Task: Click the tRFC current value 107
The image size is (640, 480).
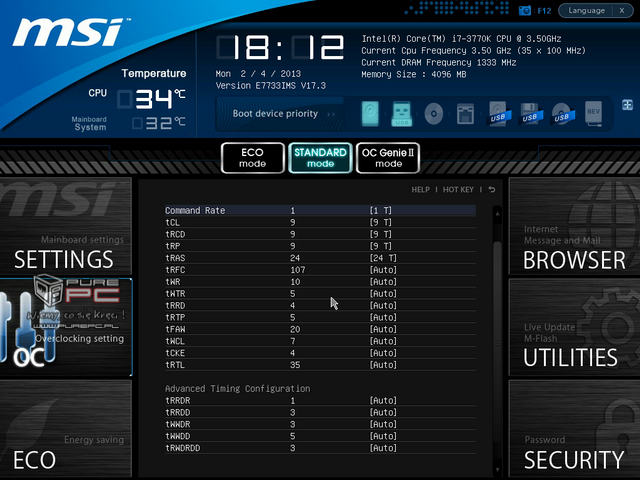Action: 298,270
